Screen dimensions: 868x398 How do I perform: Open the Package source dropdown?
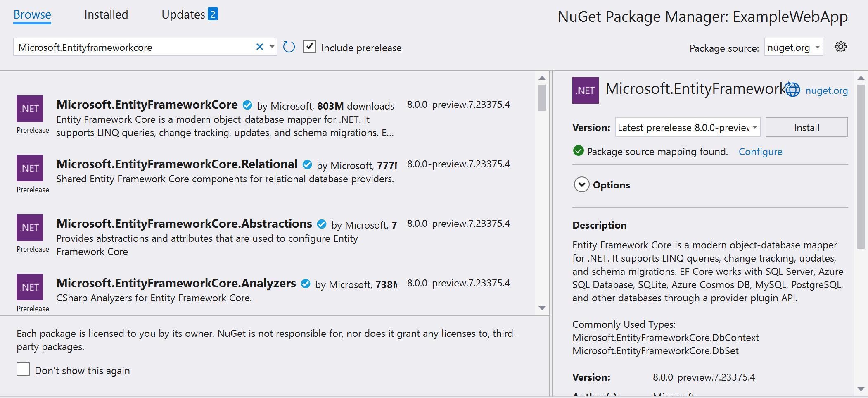(793, 47)
